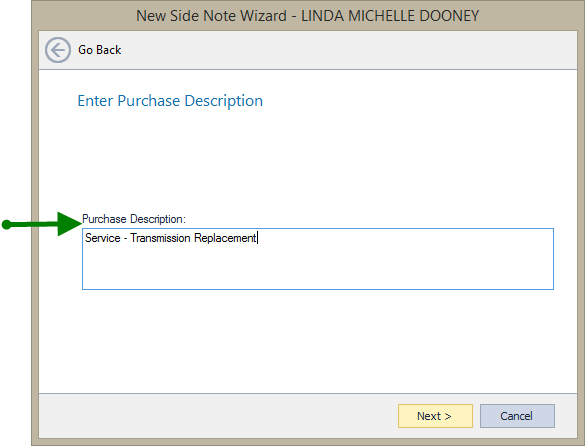This screenshot has height=446, width=585.
Task: Cancel the New Side Note Wizard
Action: (517, 416)
